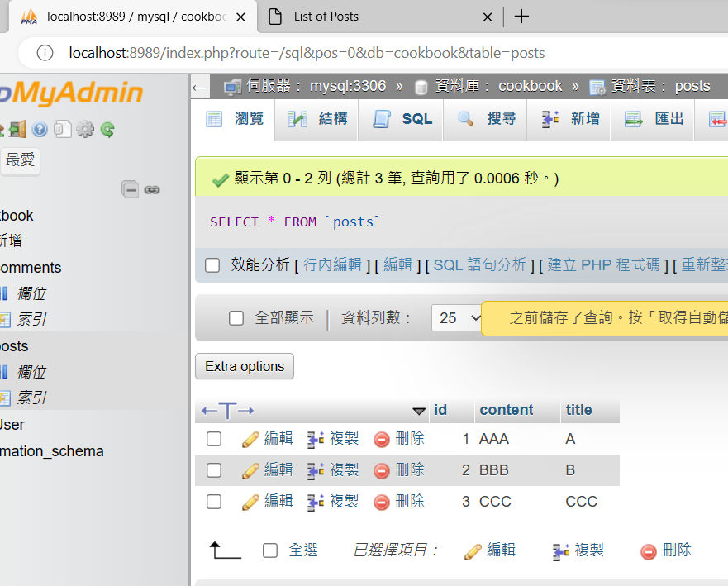
Task: Click the Edit (編輯) link in query box
Action: point(398,265)
